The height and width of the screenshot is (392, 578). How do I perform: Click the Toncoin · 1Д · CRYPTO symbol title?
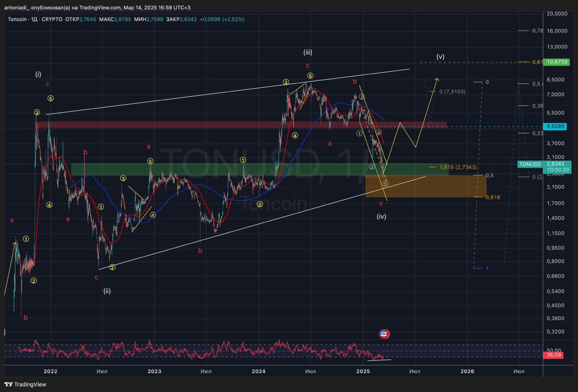coord(35,19)
